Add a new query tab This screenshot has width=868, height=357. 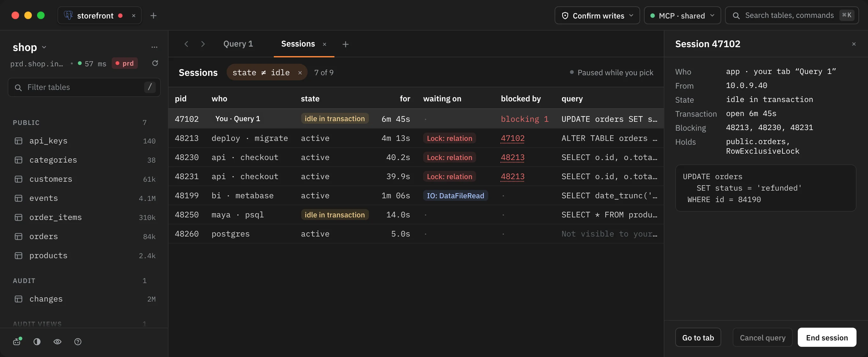click(345, 44)
